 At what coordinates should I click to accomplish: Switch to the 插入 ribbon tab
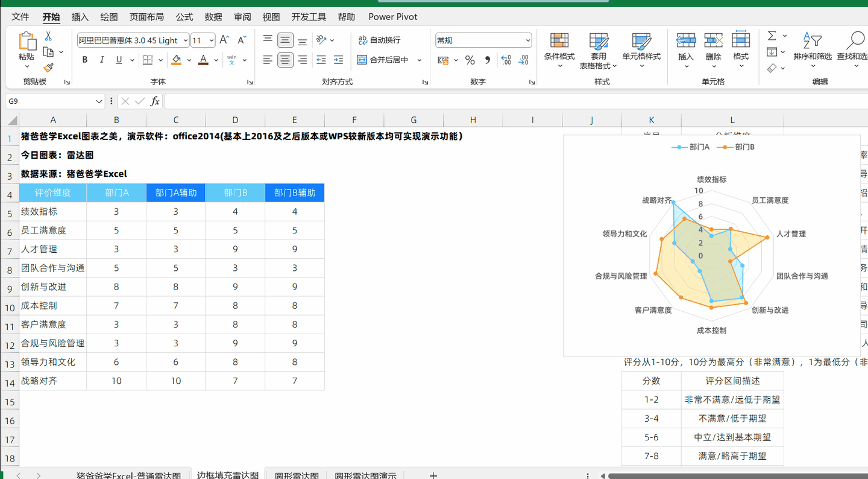click(80, 17)
